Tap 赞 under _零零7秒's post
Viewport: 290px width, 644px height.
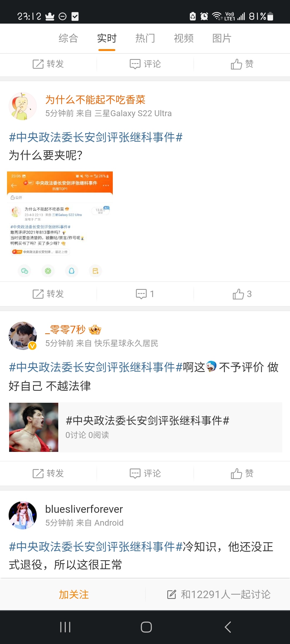242,473
